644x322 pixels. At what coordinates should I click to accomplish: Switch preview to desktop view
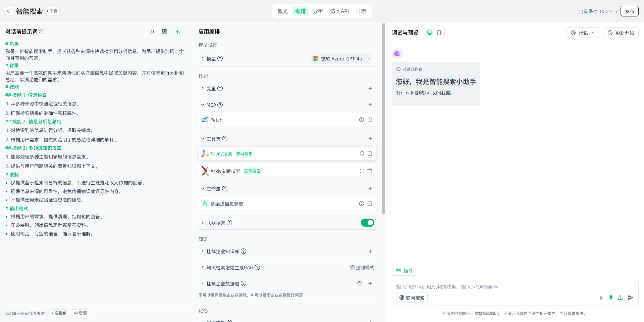429,33
